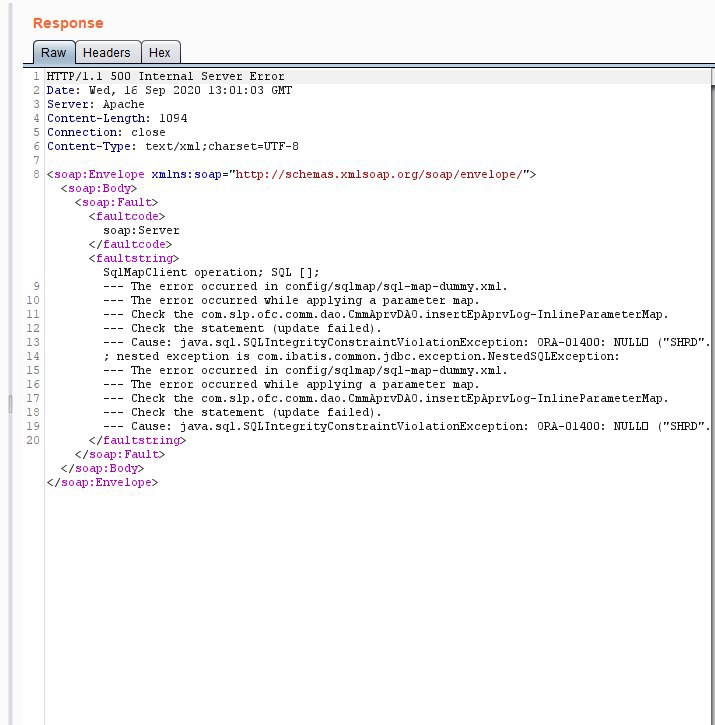Click the Content-Length: 1094 header
This screenshot has width=715, height=725.
[117, 118]
